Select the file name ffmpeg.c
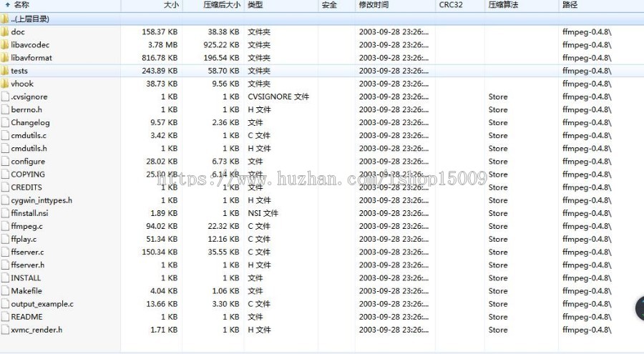 point(26,226)
